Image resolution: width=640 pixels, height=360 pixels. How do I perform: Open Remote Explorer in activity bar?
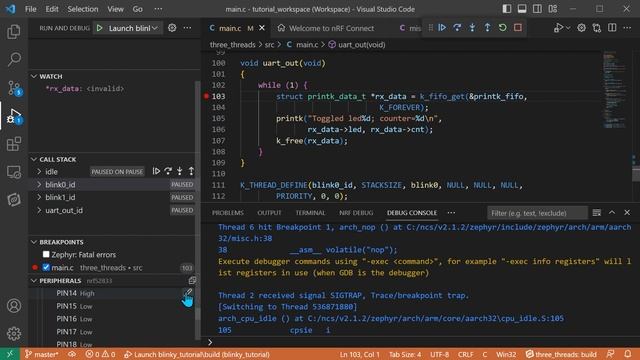[14, 172]
